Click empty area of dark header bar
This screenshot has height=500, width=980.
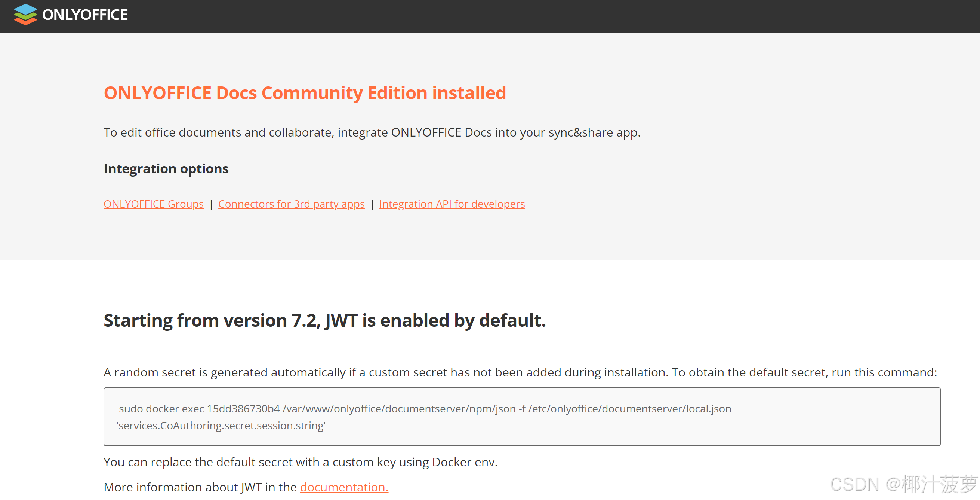(533, 16)
